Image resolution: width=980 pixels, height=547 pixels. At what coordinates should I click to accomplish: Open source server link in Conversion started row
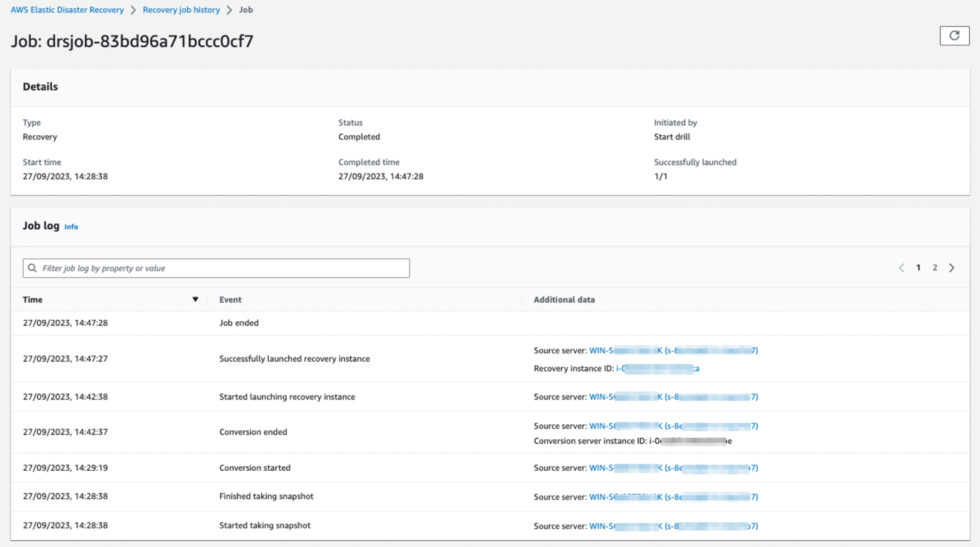click(x=673, y=468)
